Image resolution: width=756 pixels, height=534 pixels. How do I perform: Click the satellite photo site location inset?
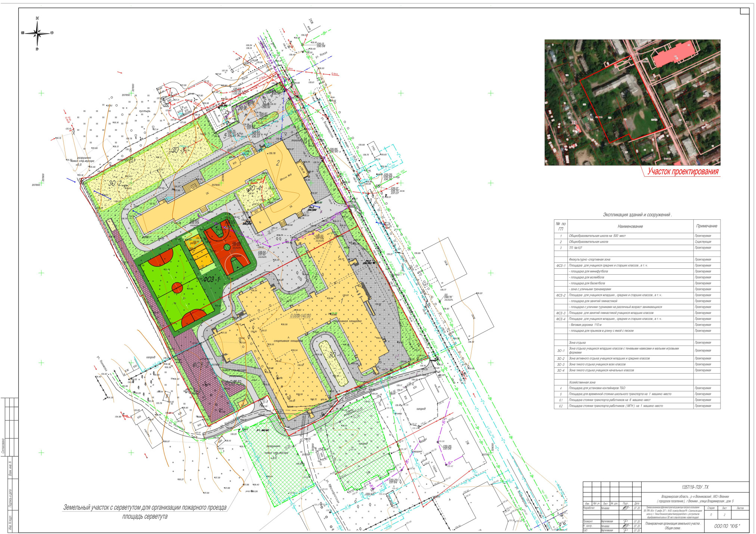click(x=632, y=102)
